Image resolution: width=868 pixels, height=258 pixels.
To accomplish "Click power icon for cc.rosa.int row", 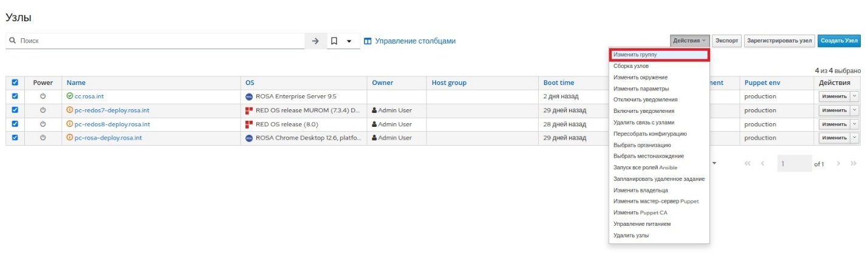I will pos(43,96).
